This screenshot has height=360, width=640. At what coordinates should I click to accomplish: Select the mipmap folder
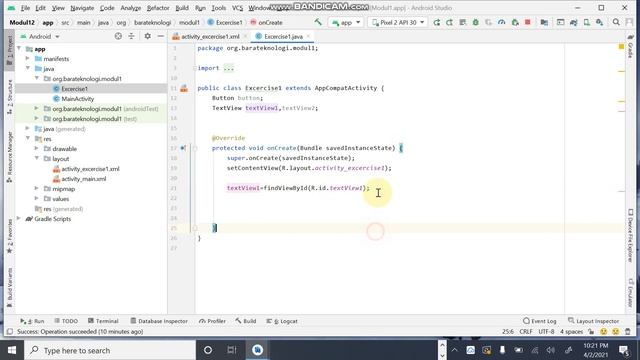64,189
